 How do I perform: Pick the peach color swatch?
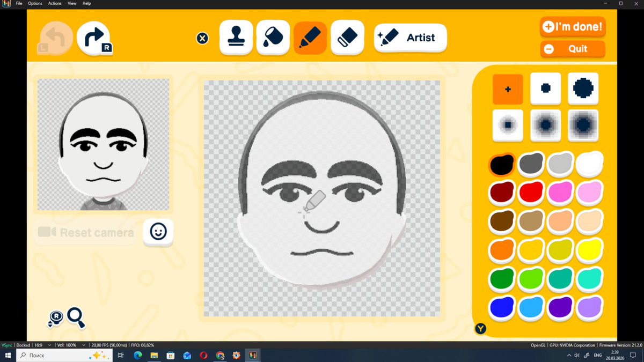(560, 221)
